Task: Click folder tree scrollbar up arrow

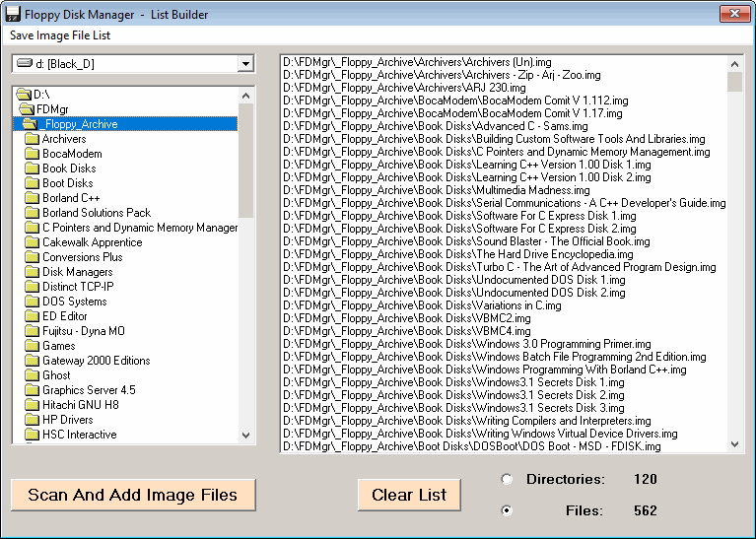Action: click(x=245, y=96)
